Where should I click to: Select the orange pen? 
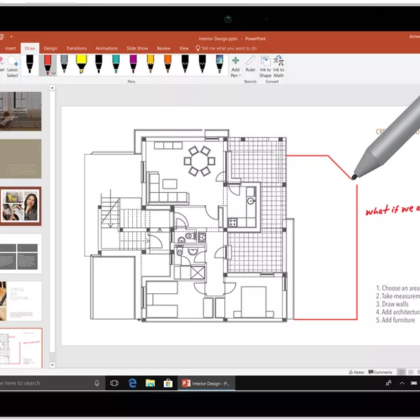click(168, 64)
